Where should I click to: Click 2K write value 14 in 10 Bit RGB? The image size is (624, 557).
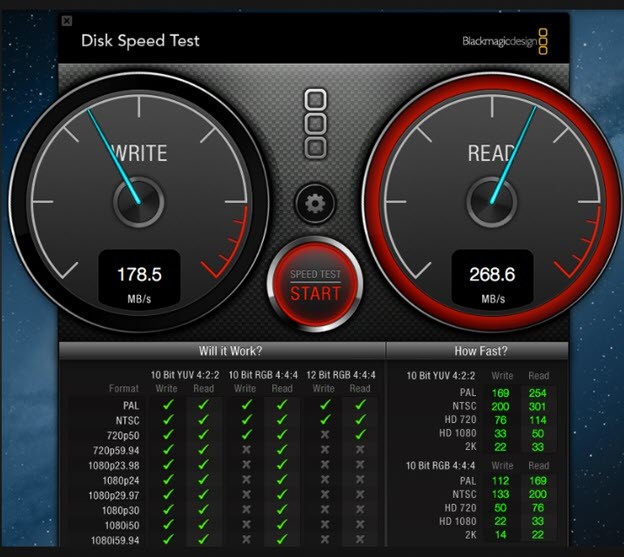click(x=502, y=536)
